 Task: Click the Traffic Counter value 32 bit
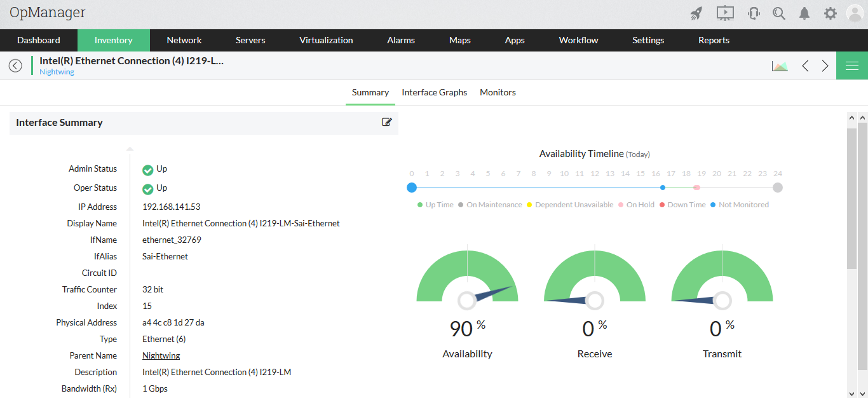click(x=153, y=289)
